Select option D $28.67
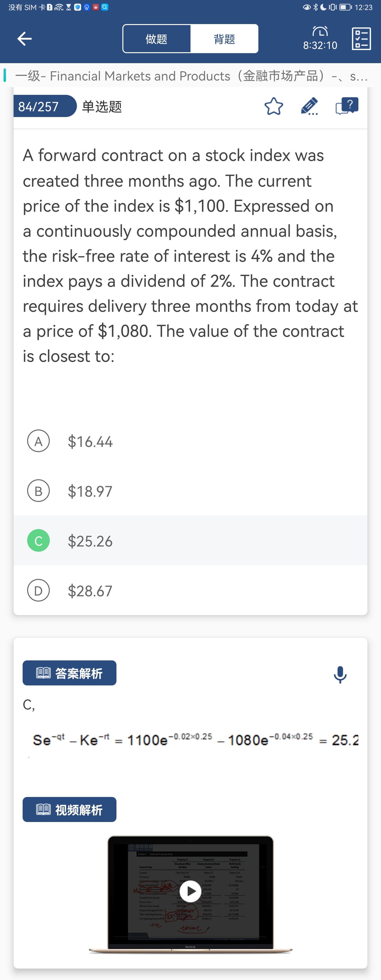 click(x=38, y=590)
